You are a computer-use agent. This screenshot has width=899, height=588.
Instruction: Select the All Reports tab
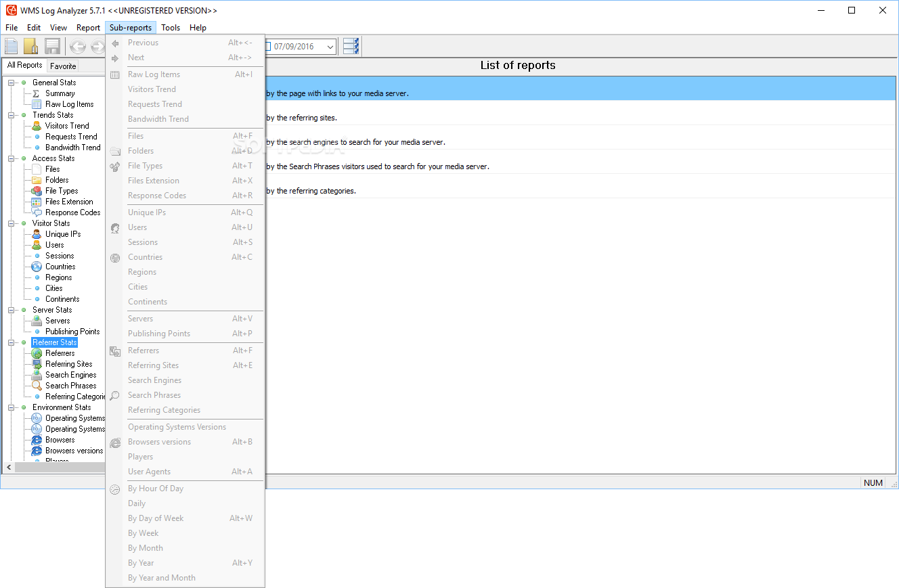(x=25, y=65)
